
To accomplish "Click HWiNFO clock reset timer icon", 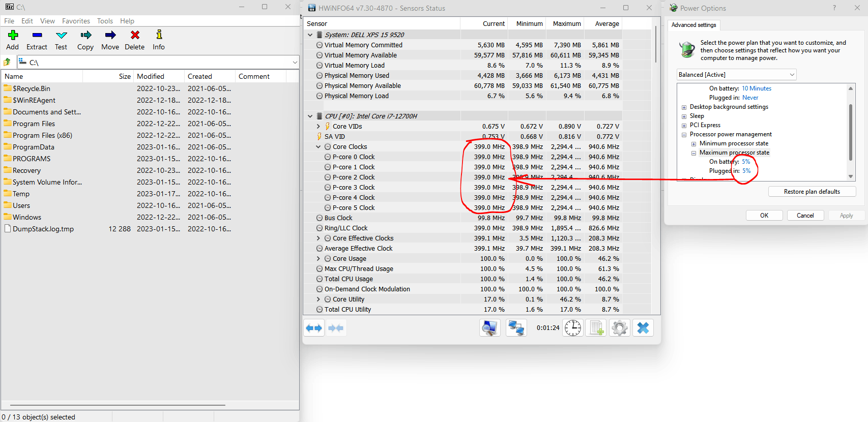I will tap(573, 328).
